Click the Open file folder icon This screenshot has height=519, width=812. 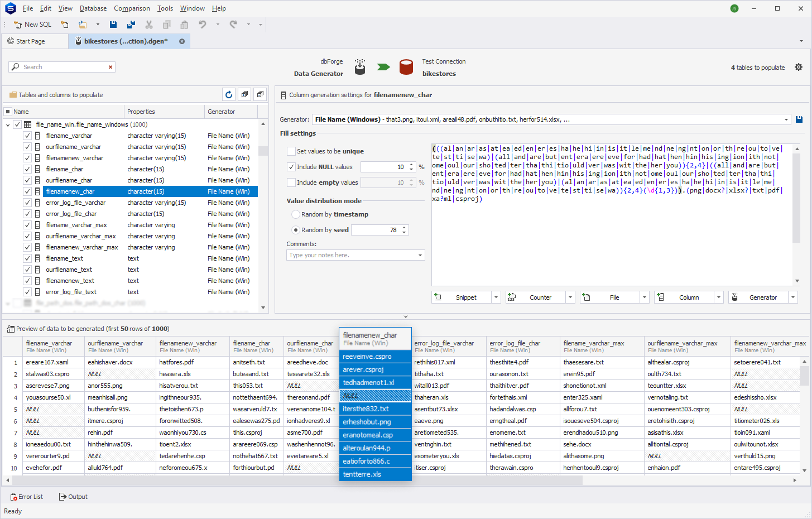tap(83, 25)
